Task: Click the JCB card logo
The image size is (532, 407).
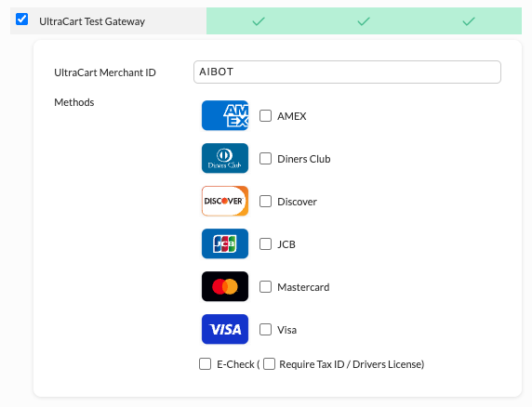Action: (225, 243)
